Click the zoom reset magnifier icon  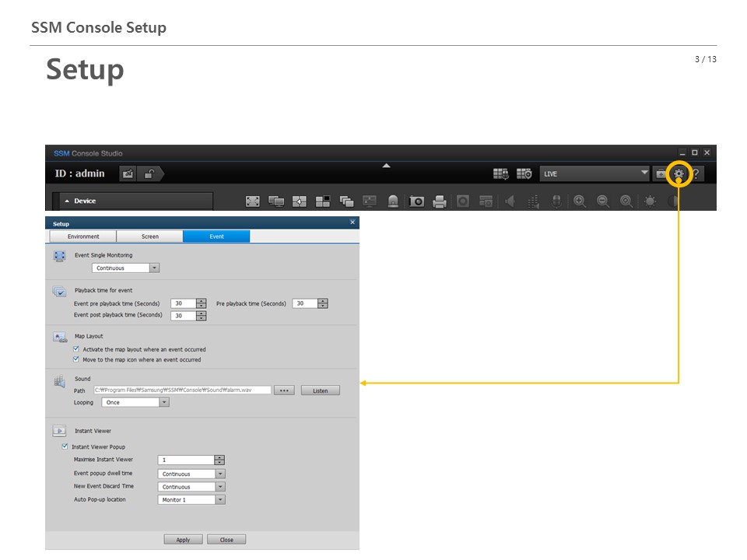pos(626,201)
